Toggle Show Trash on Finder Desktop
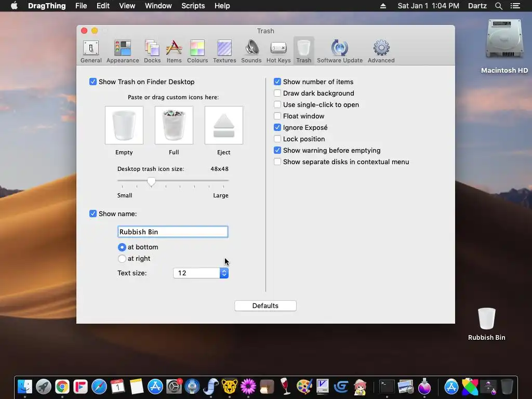Image resolution: width=532 pixels, height=399 pixels. tap(93, 82)
